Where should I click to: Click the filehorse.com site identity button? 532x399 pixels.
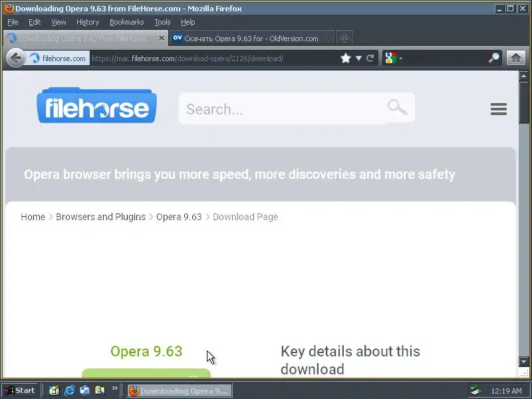coord(58,59)
